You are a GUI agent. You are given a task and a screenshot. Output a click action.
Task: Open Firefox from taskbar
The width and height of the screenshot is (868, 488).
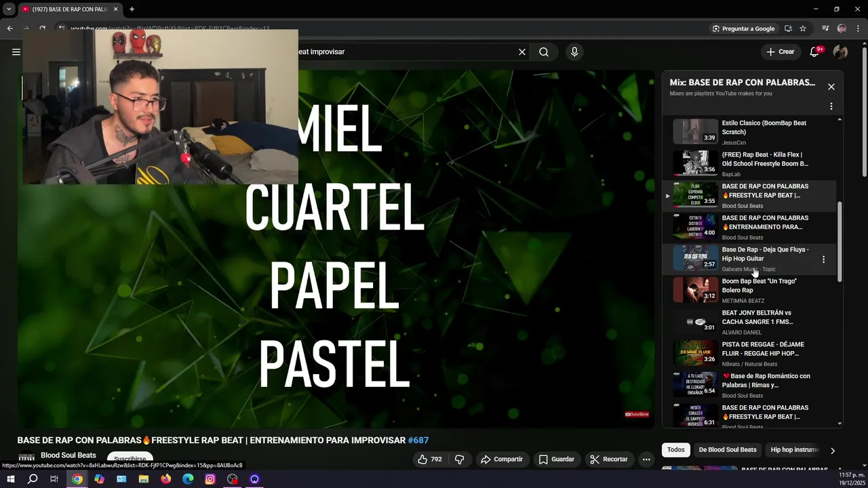coord(166,479)
